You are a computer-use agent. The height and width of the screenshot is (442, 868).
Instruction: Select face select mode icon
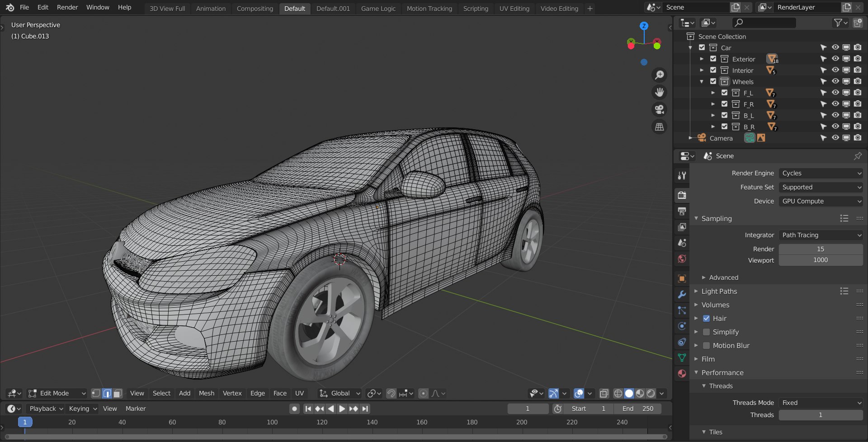point(118,393)
